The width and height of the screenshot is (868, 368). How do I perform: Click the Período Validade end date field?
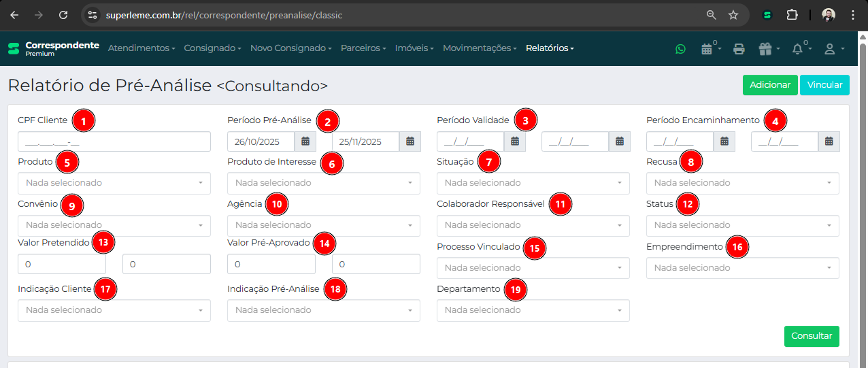coord(575,141)
